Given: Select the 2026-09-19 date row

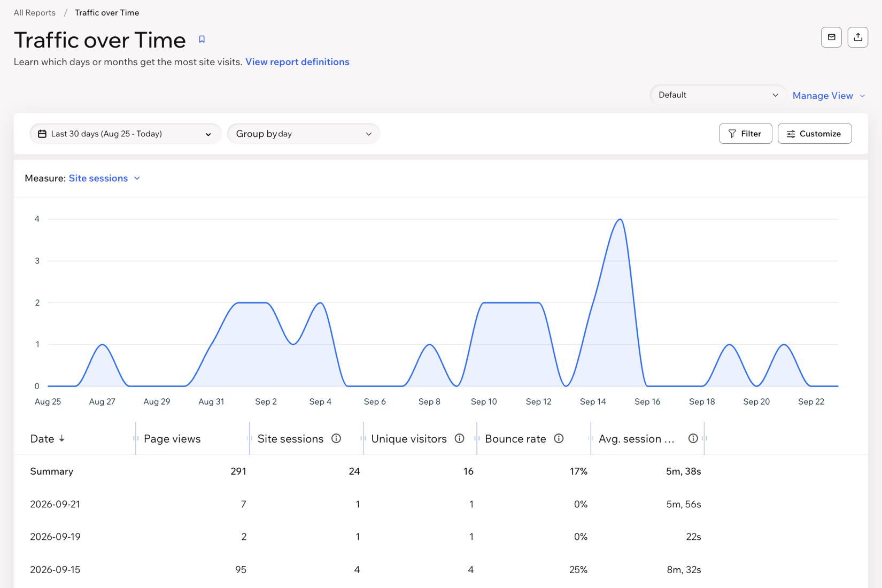Looking at the screenshot, I should point(441,537).
